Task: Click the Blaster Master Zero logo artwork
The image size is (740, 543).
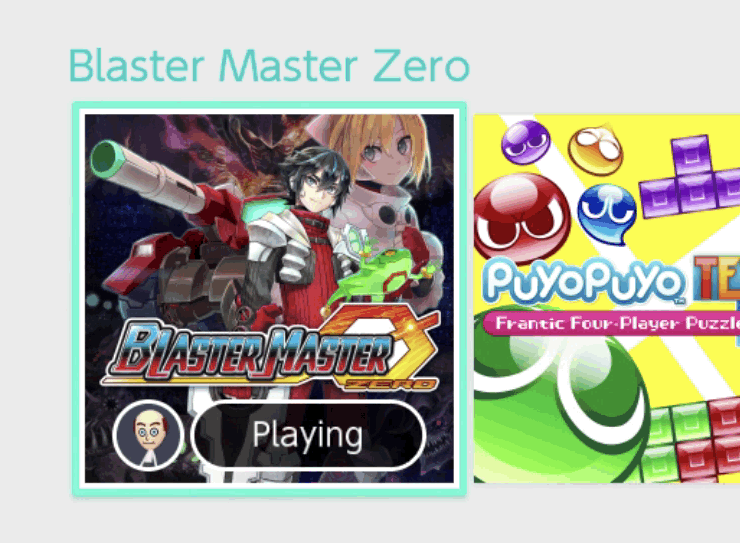Action: [x=271, y=348]
